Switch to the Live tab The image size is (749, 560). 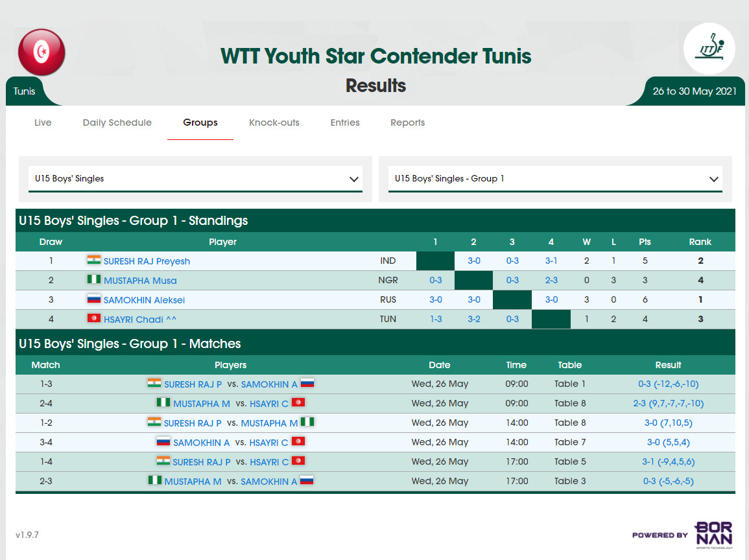(x=43, y=122)
